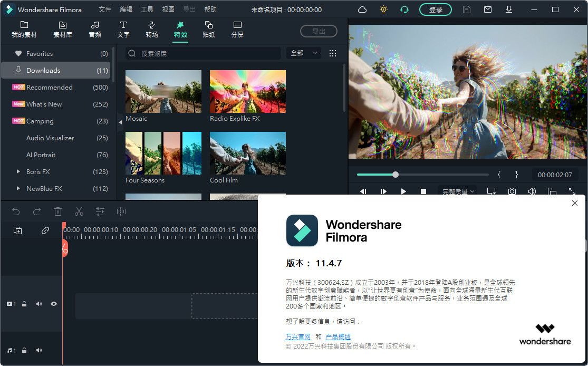The height and width of the screenshot is (366, 588).
Task: Click the mark in left brace icon
Action: point(499,175)
